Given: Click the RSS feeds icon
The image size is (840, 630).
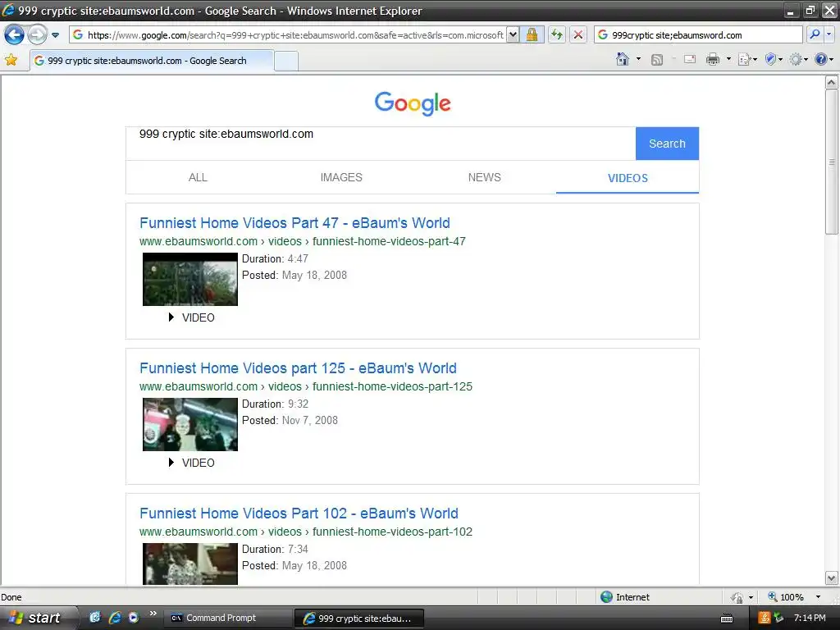Looking at the screenshot, I should click(x=657, y=59).
